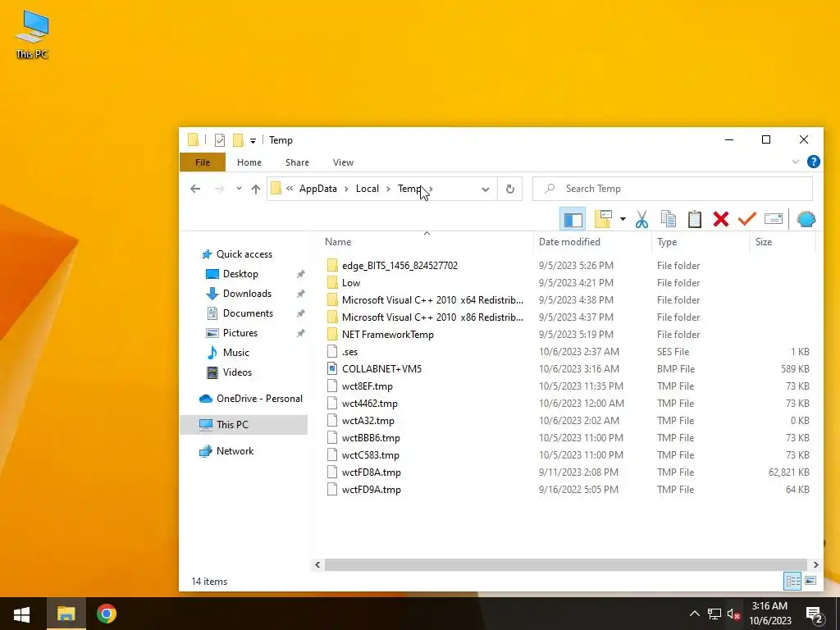Select the Low folder
Screen dimensions: 840x630
[351, 283]
